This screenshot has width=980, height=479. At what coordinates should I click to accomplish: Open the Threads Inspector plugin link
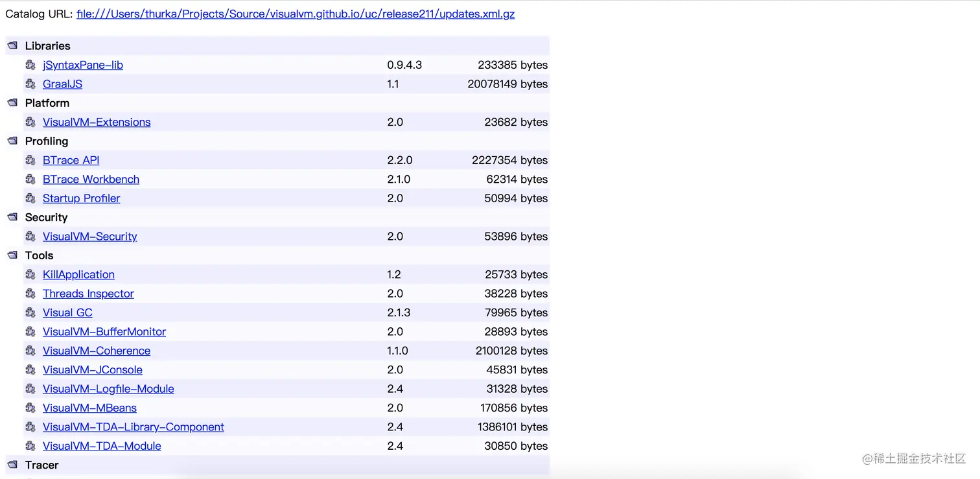88,294
